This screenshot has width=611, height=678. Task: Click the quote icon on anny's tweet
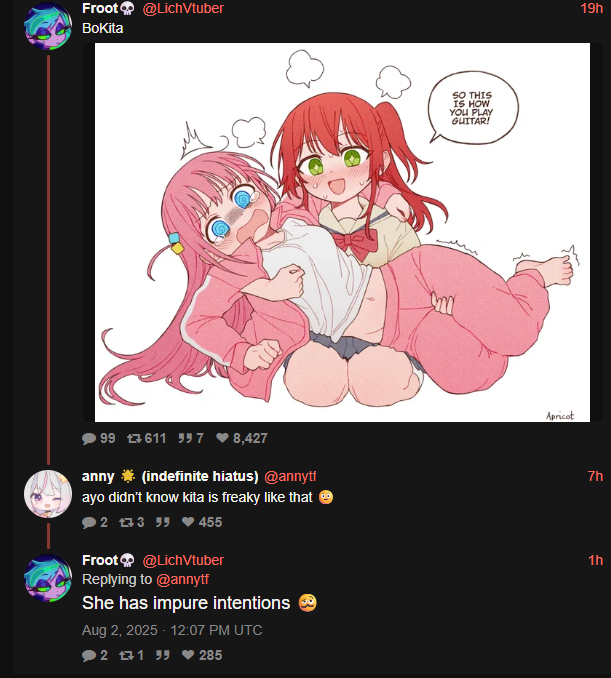click(163, 522)
